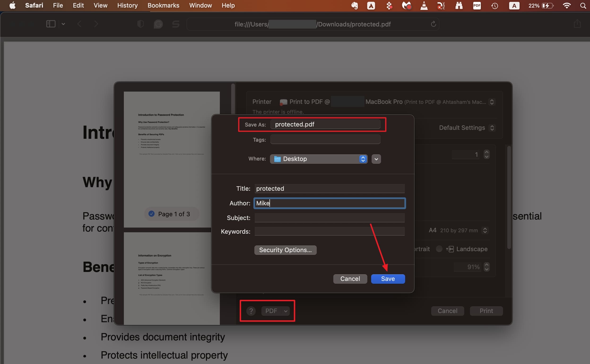Toggle the Safari sidebar button
The height and width of the screenshot is (364, 590).
51,24
